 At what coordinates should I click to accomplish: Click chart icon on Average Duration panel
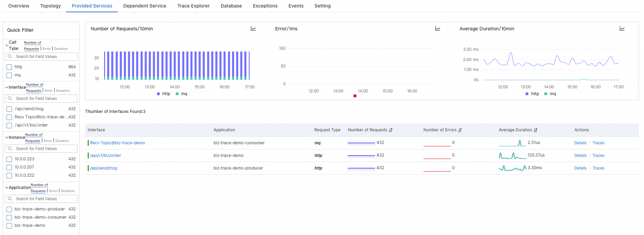622,29
